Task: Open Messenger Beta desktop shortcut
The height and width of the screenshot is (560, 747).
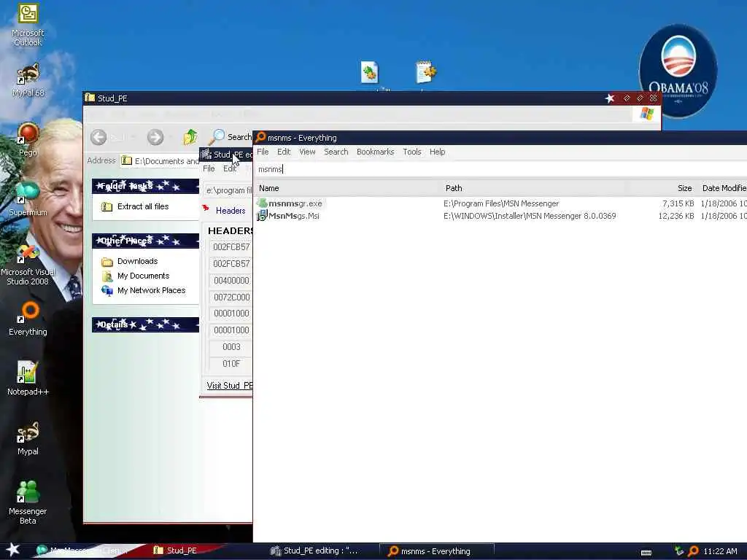Action: tap(28, 502)
